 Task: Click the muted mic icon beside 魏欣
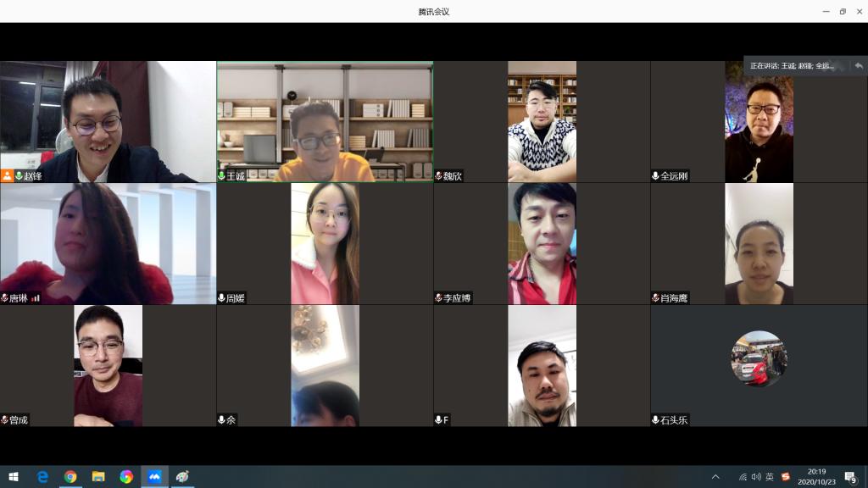coord(438,176)
